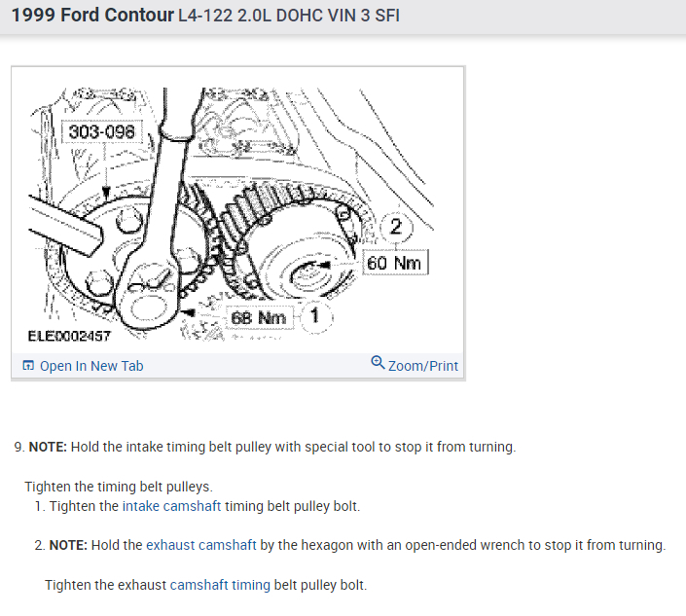Viewport: 686px width, 616px height.
Task: Click the camshaft timing link
Action: [x=220, y=585]
